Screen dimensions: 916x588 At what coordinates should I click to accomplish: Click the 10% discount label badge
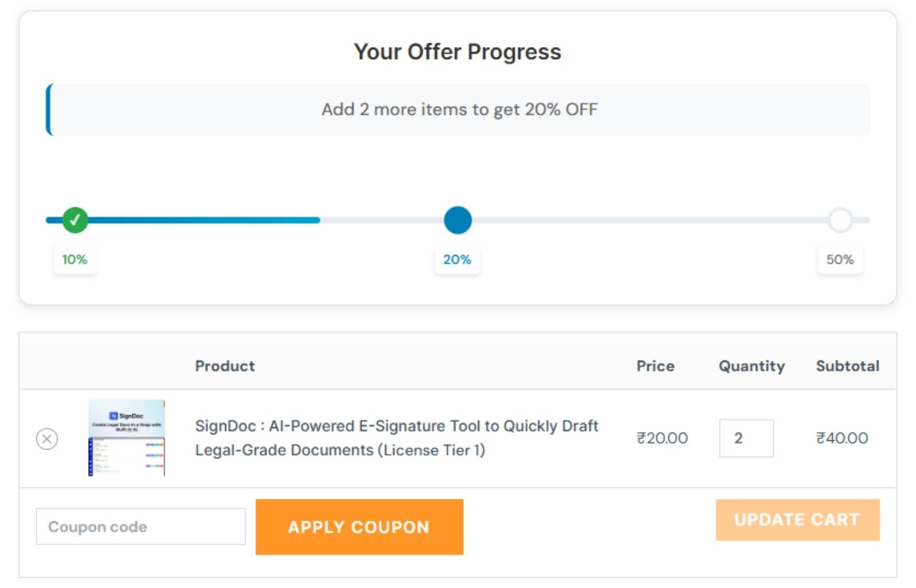pos(74,260)
